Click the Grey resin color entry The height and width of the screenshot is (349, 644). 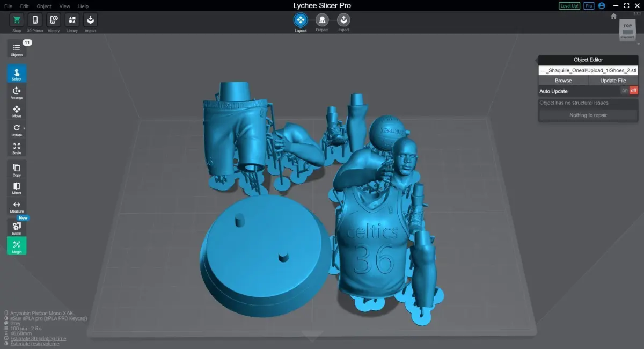(16, 323)
